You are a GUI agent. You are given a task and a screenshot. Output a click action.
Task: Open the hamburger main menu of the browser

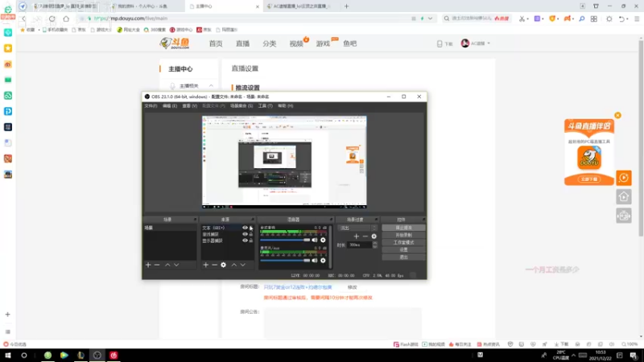point(637,19)
